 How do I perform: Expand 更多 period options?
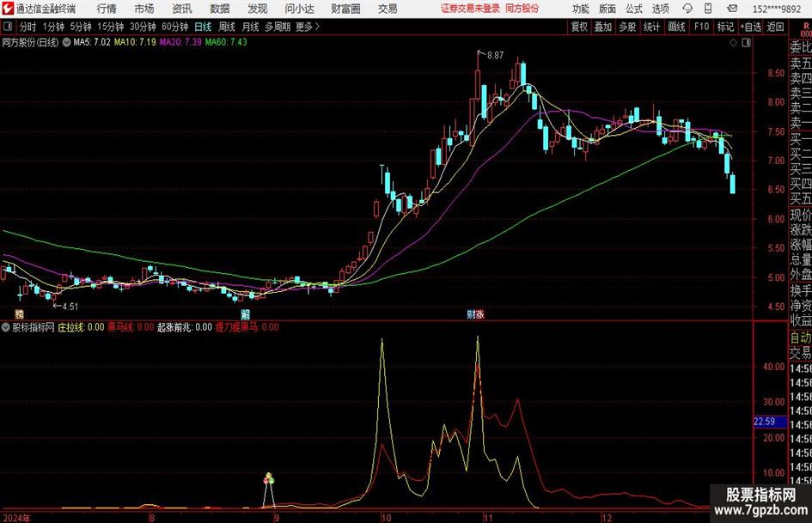click(308, 27)
